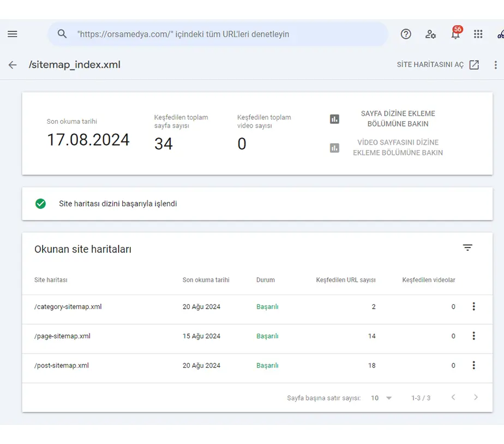Open users and permissions settings icon
This screenshot has height=444, width=504.
[430, 34]
